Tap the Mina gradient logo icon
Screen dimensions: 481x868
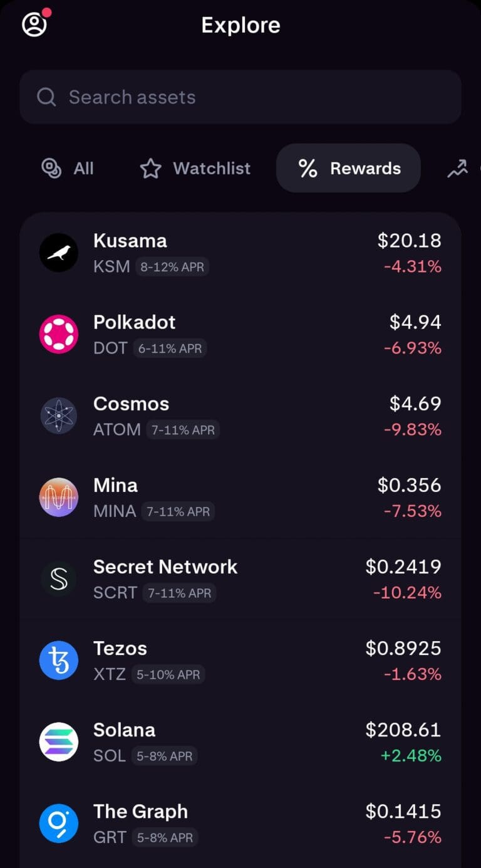59,497
